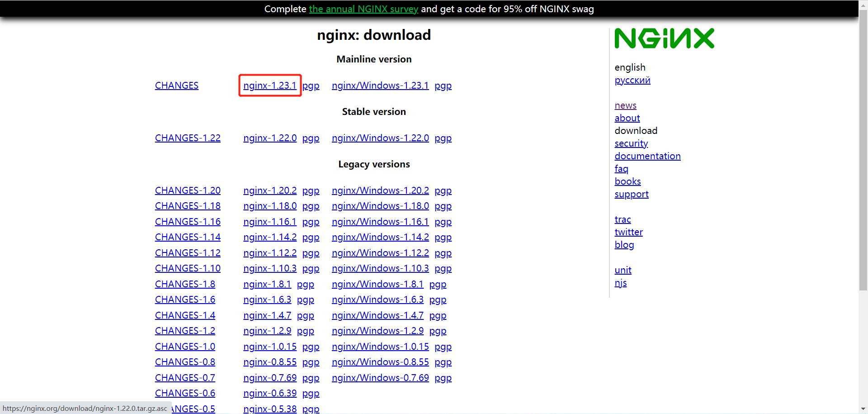Download nginx/Windows-1.0.15
This screenshot has height=414, width=868.
click(x=380, y=347)
